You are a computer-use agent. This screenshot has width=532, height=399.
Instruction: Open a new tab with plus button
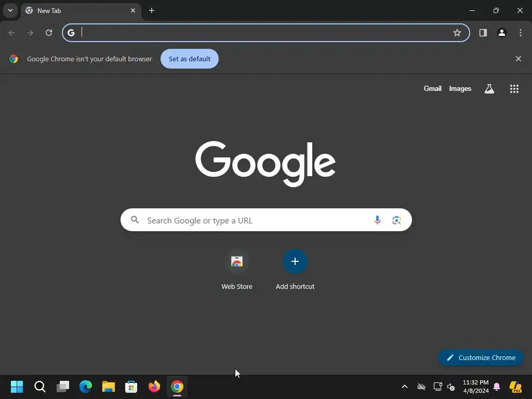tap(152, 10)
